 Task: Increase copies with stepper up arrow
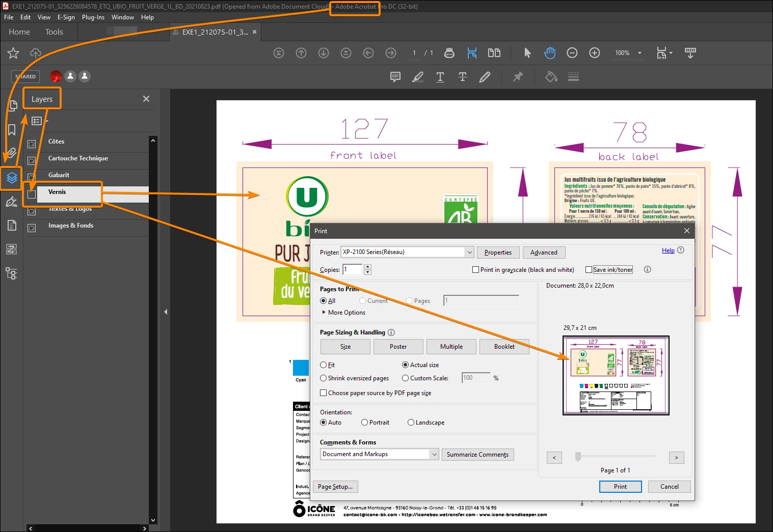click(x=368, y=267)
